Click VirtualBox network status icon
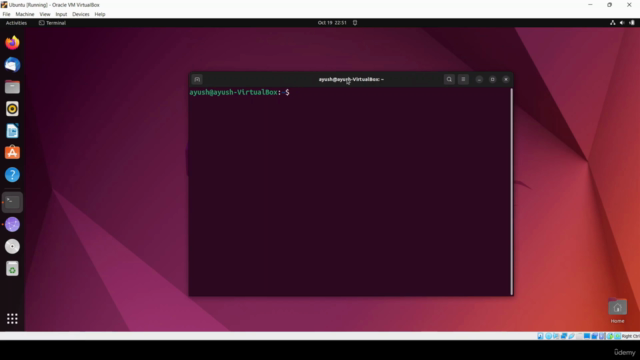The height and width of the screenshot is (360, 640). tap(564, 336)
